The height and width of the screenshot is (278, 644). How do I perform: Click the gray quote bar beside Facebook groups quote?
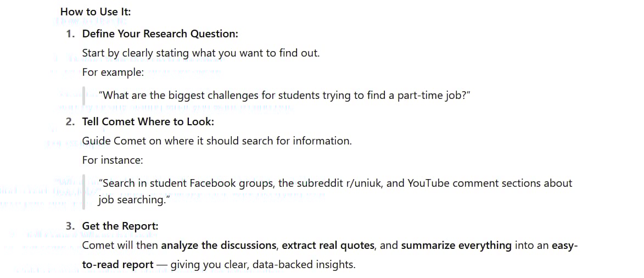[x=84, y=192]
